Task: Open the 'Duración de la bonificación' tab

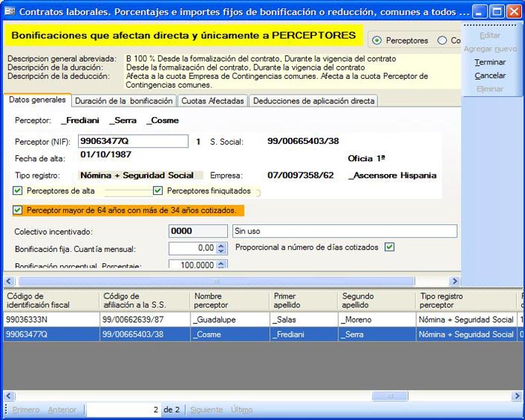Action: (124, 100)
